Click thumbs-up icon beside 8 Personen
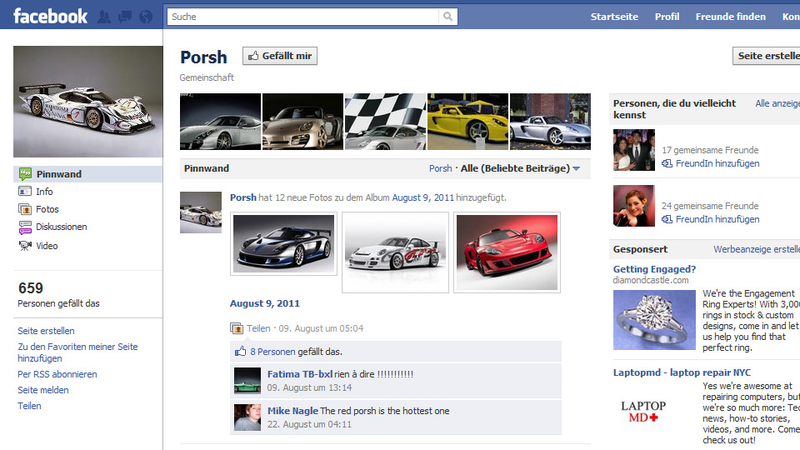The image size is (800, 450). coord(240,352)
